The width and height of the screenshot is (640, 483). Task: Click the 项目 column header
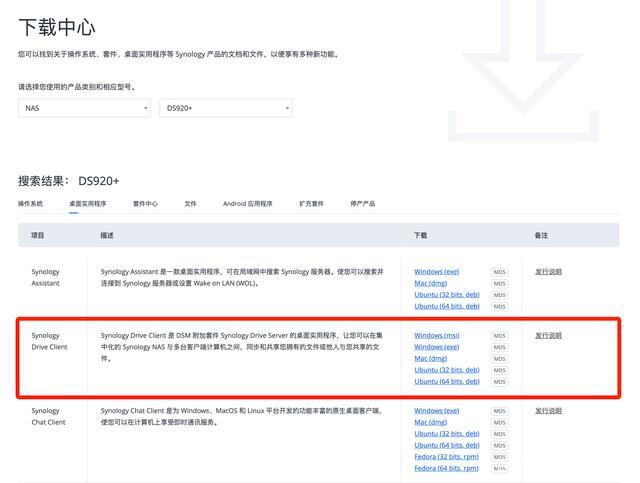[38, 235]
